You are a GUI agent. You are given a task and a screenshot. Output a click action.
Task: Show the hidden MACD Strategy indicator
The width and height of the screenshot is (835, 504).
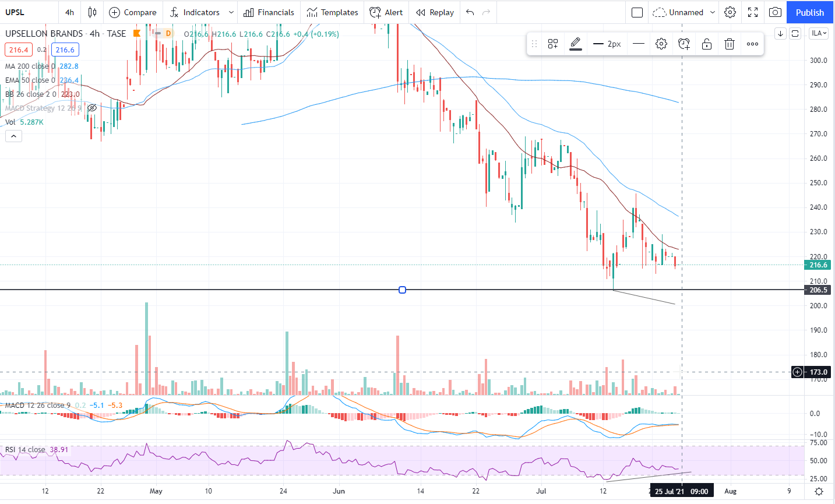click(x=91, y=108)
